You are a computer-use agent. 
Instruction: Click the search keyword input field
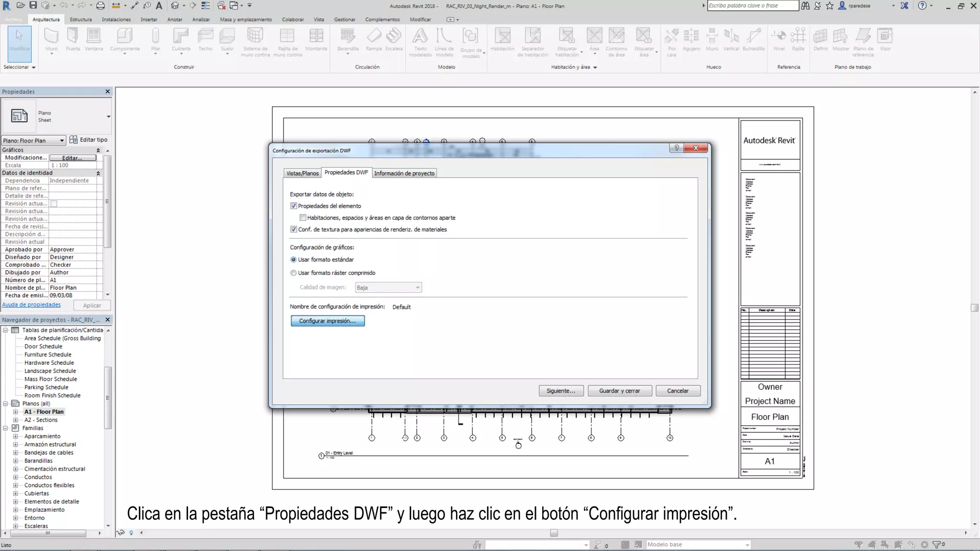753,6
